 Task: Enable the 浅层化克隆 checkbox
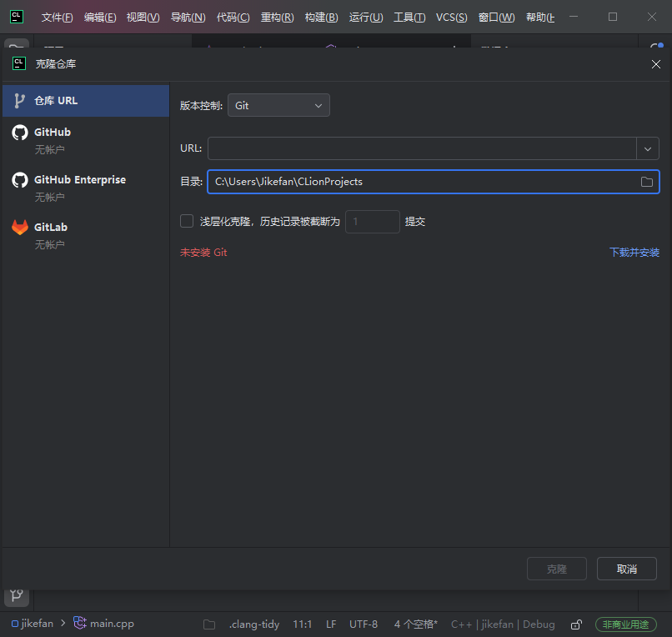coord(187,221)
